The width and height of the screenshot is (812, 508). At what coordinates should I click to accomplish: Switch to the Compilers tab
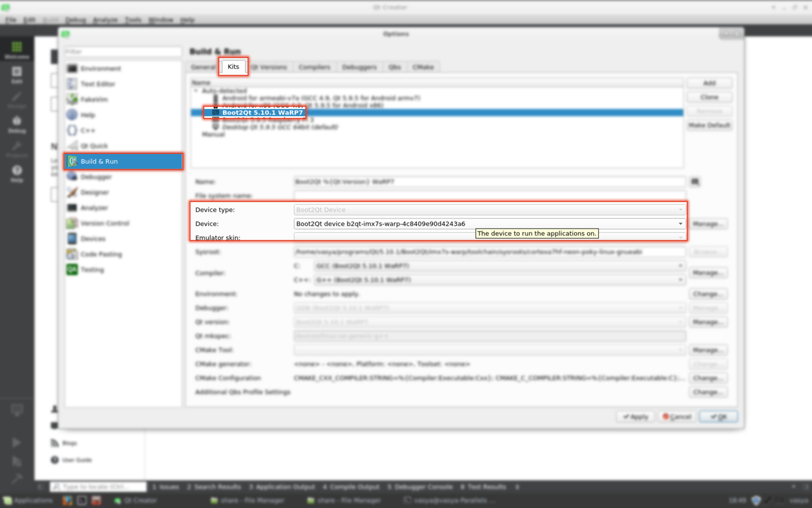[315, 67]
